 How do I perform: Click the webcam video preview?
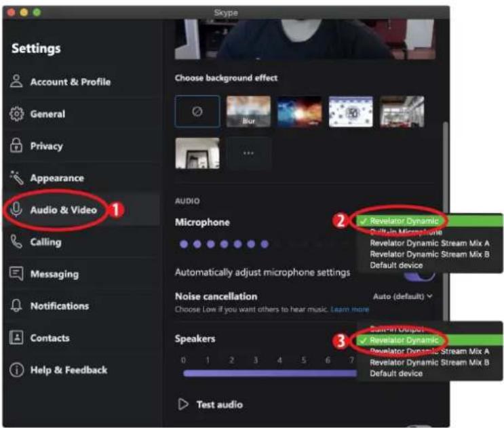point(305,39)
